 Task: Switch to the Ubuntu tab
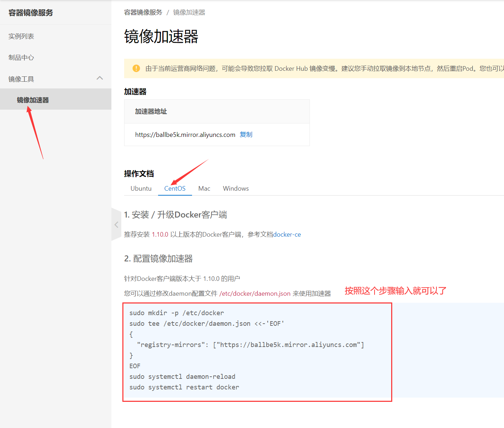(x=141, y=189)
